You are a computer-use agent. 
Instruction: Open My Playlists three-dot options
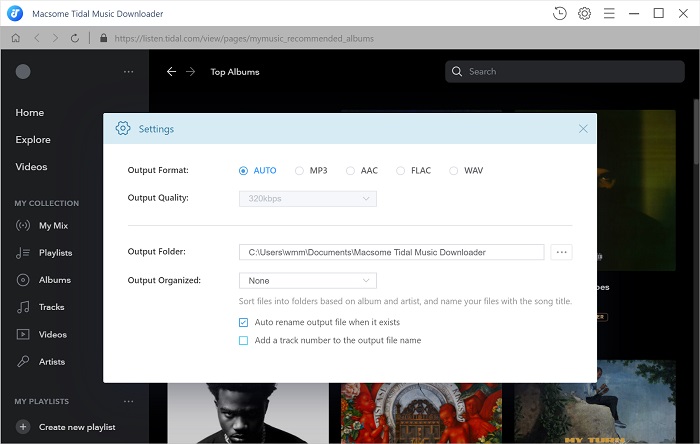129,401
